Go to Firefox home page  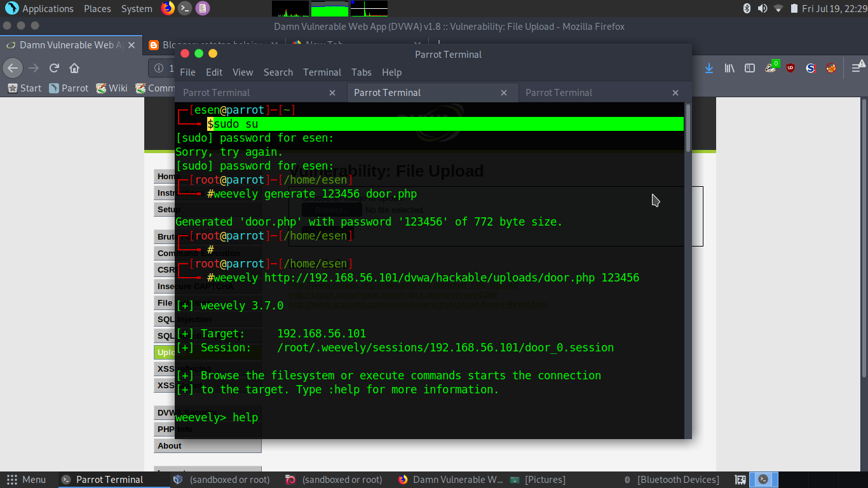click(x=74, y=68)
